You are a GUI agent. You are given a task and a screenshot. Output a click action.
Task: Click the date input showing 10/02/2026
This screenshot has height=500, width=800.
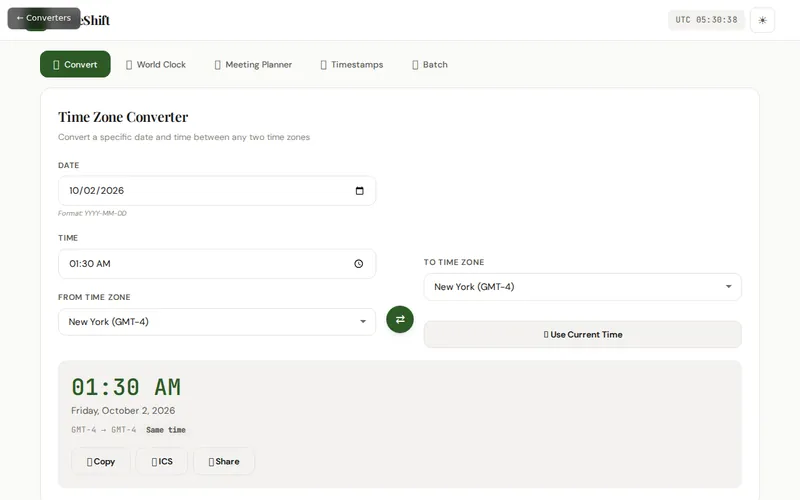tap(217, 191)
